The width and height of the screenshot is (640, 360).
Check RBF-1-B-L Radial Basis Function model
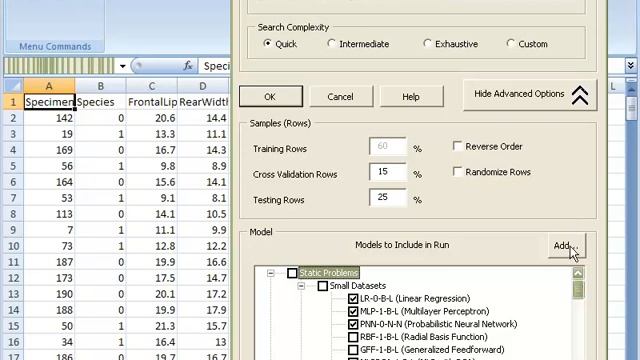[353, 337]
